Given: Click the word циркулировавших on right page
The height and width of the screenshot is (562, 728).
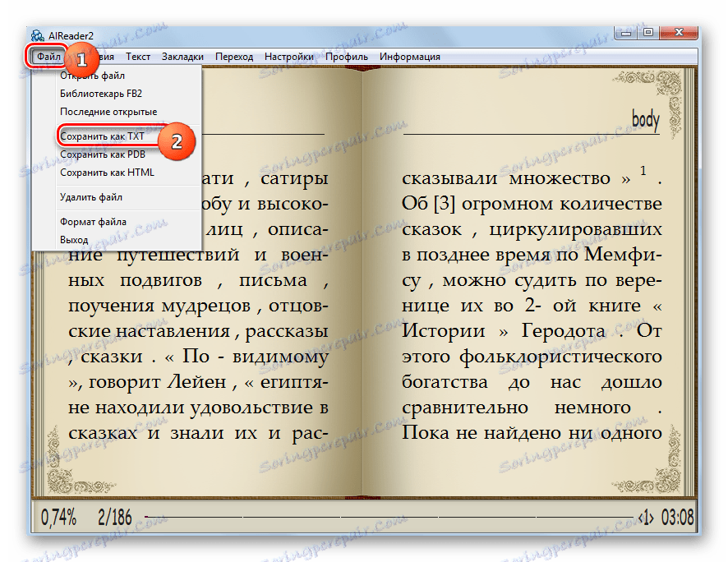Looking at the screenshot, I should coord(575,231).
